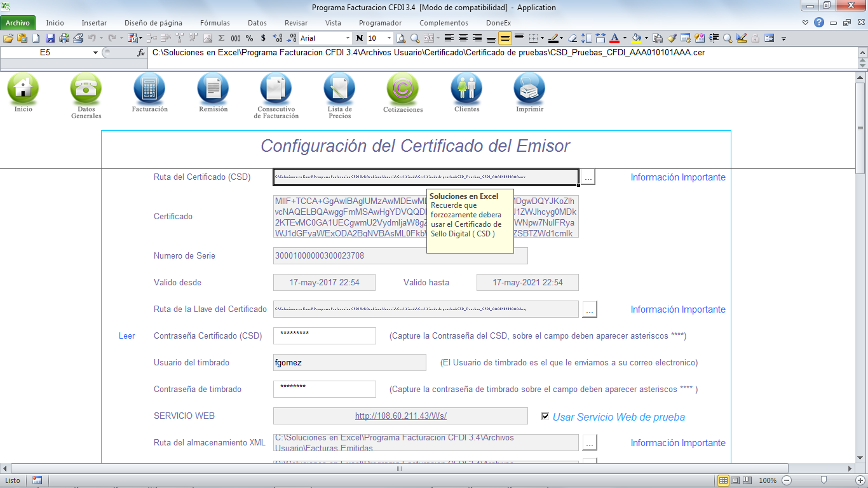868x488 pixels.
Task: Open the Lista de Precios icon
Action: click(x=339, y=88)
